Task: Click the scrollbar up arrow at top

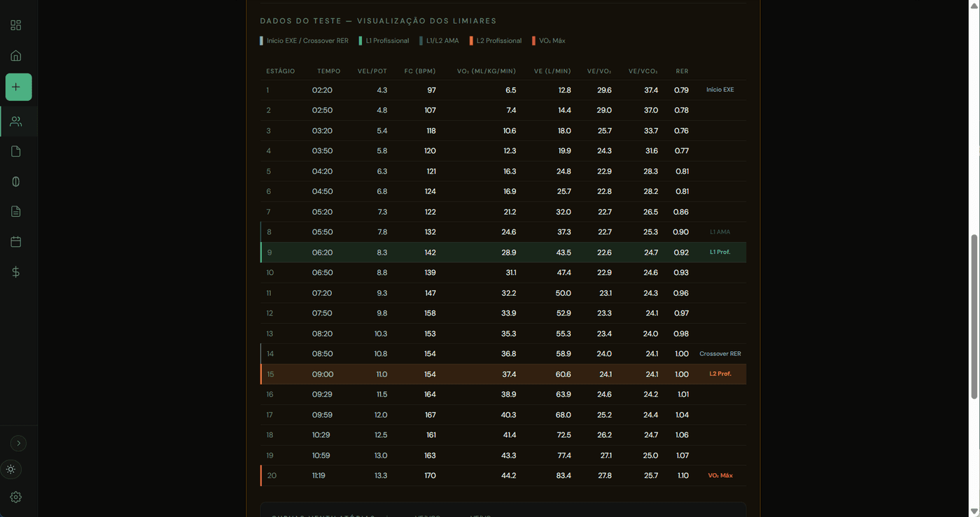Action: tap(974, 5)
